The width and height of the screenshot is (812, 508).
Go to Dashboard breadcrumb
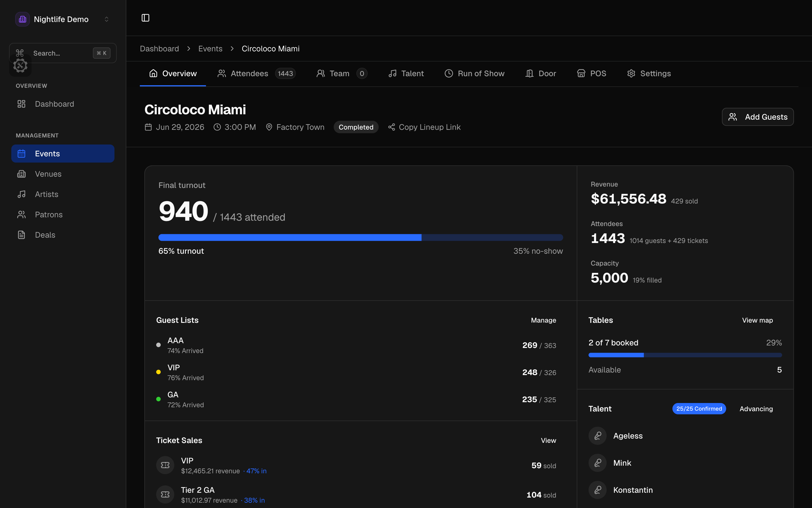click(159, 49)
